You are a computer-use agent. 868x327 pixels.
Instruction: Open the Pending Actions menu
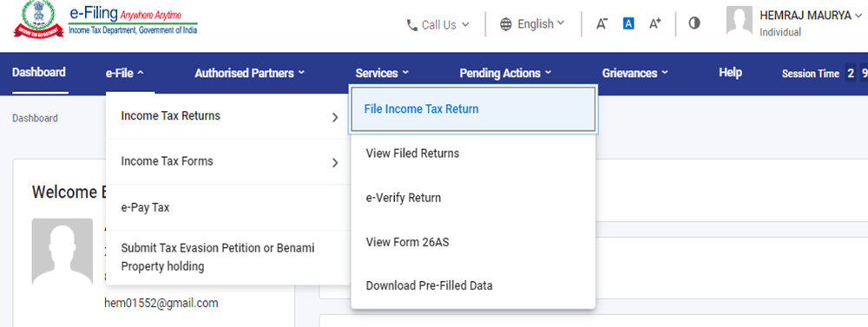pyautogui.click(x=505, y=73)
